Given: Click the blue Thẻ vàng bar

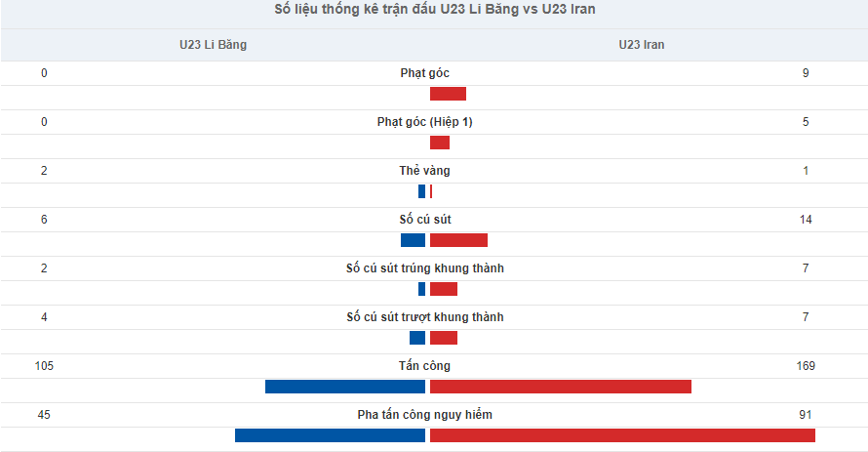Looking at the screenshot, I should point(422,191).
